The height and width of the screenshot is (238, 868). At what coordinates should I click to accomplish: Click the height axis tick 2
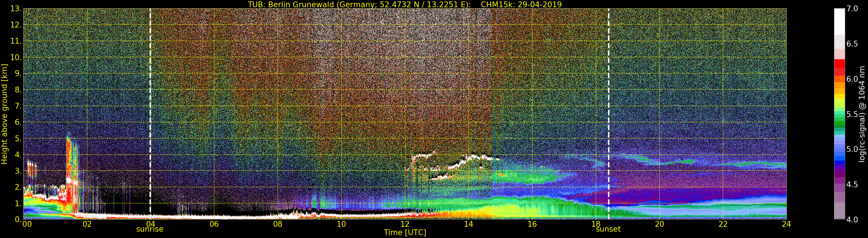[x=18, y=187]
